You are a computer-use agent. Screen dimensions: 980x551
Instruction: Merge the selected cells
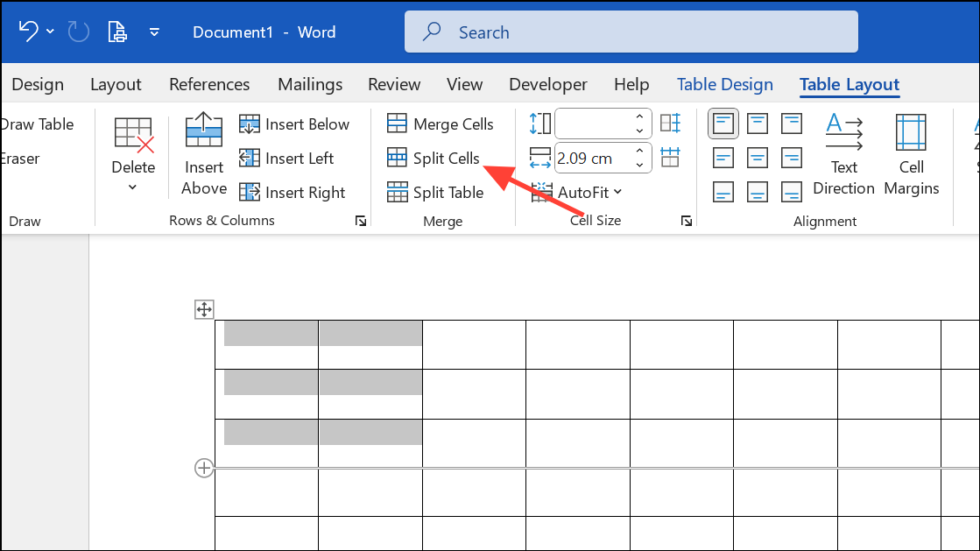pos(443,124)
